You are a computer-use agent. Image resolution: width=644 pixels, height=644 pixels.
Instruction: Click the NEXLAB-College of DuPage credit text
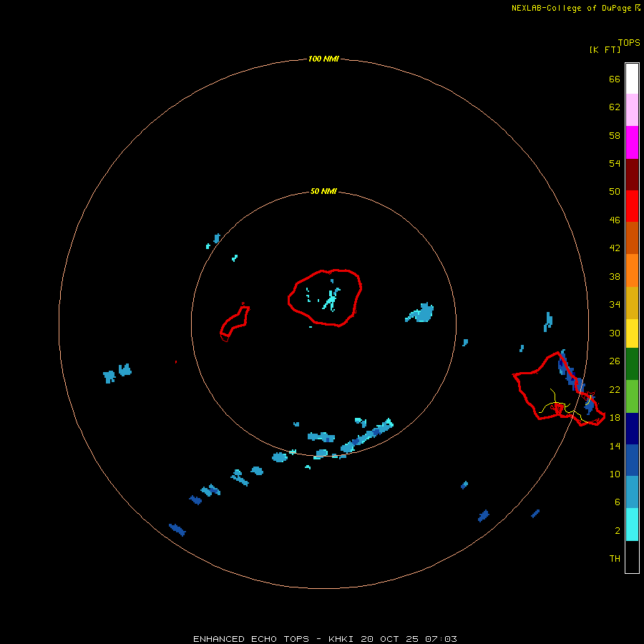pos(572,8)
